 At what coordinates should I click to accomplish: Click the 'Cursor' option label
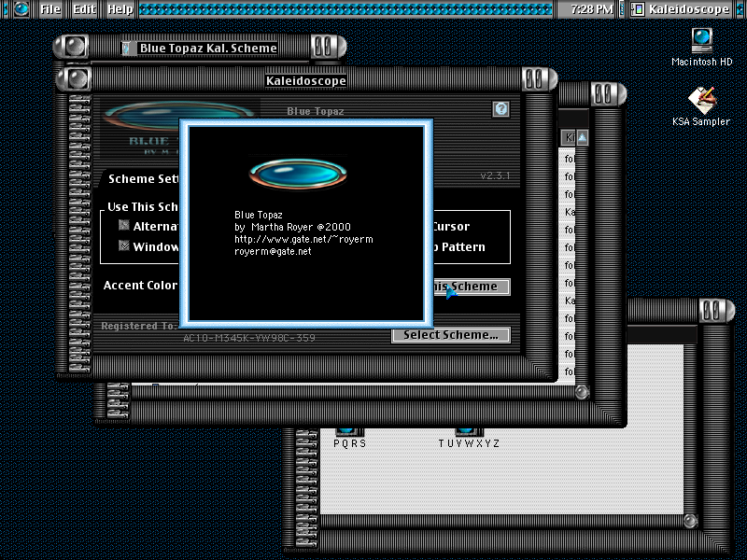tap(451, 227)
